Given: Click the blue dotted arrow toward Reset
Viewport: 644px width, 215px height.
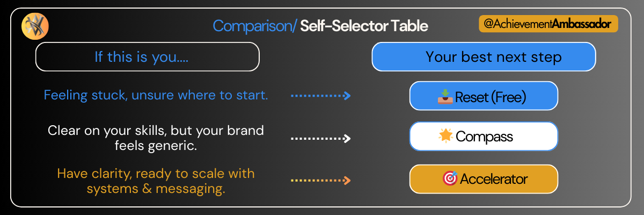Looking at the screenshot, I should 320,96.
